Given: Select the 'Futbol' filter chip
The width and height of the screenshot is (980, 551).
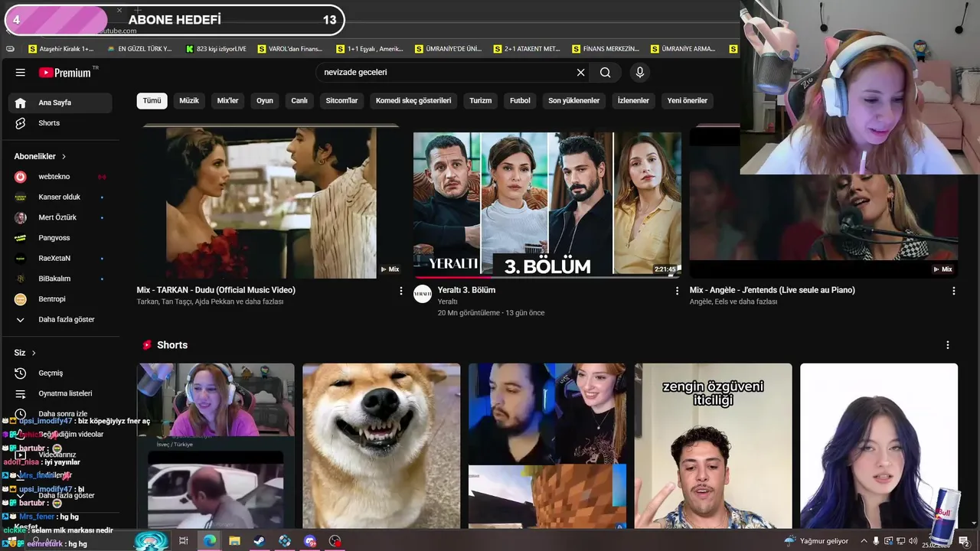Looking at the screenshot, I should tap(520, 100).
